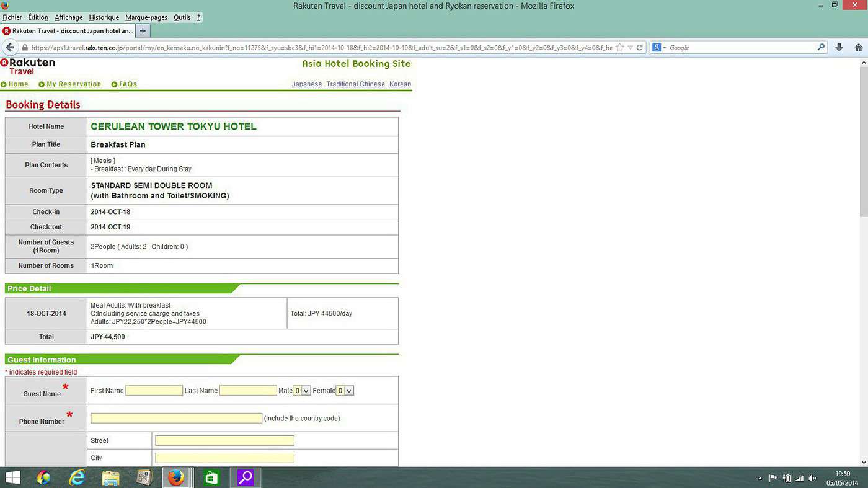The height and width of the screenshot is (488, 868).
Task: Click the scrollbar down arrow
Action: tap(863, 462)
